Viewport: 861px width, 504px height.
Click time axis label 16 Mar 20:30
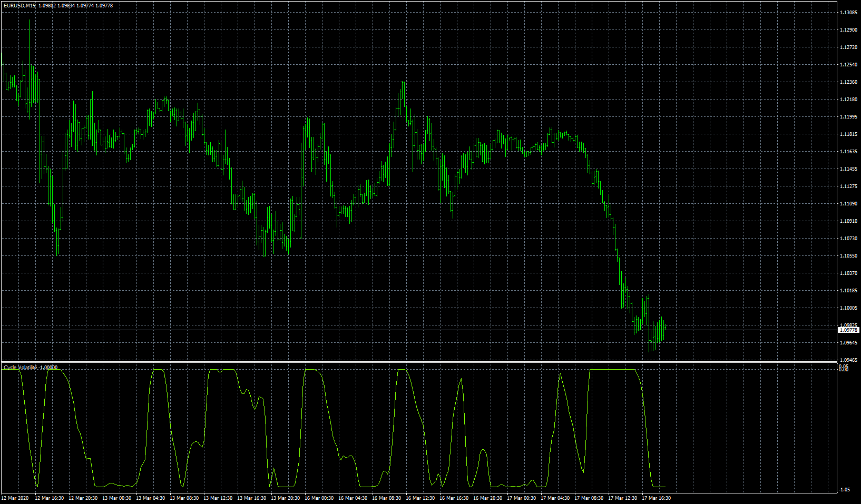tap(488, 498)
